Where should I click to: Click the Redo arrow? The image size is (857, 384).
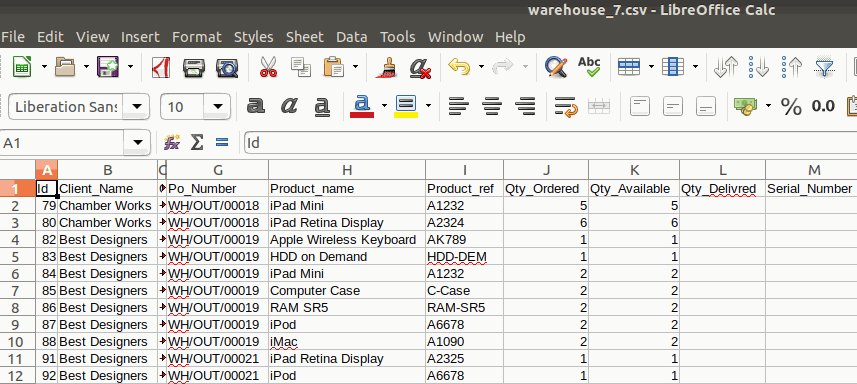[x=502, y=67]
